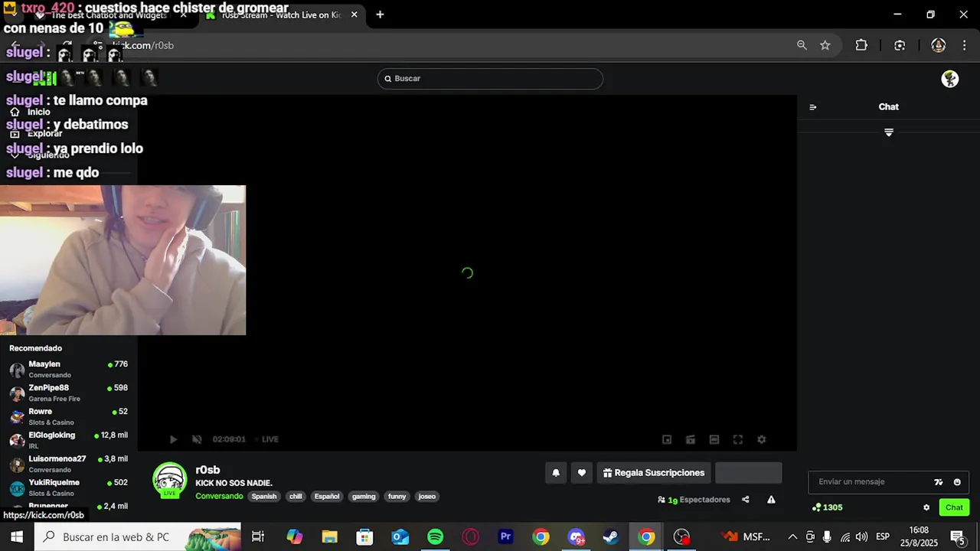This screenshot has height=551, width=980.
Task: Click the chat identity icon beside emoji
Action: 939,482
